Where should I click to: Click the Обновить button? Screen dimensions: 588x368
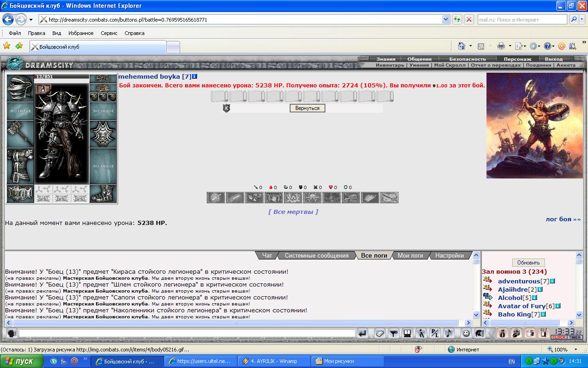[x=528, y=263]
